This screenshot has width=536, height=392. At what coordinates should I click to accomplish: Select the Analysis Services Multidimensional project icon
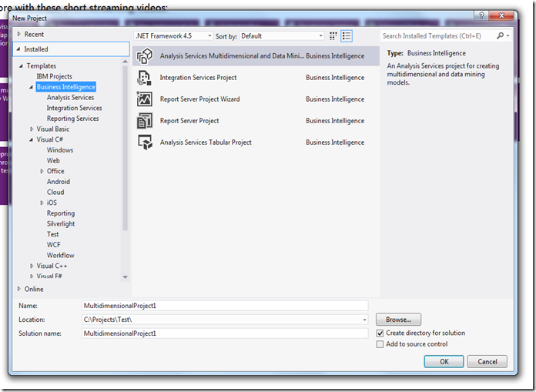(145, 56)
